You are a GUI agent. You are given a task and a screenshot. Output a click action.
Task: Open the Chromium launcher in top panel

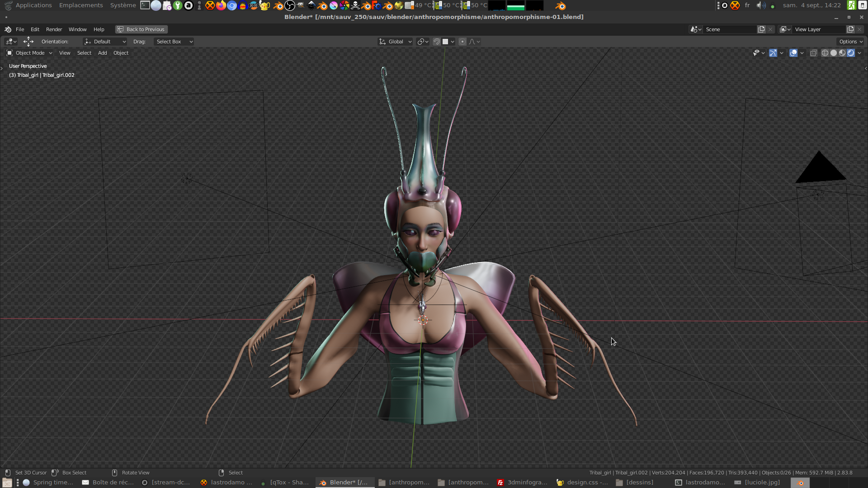point(231,5)
